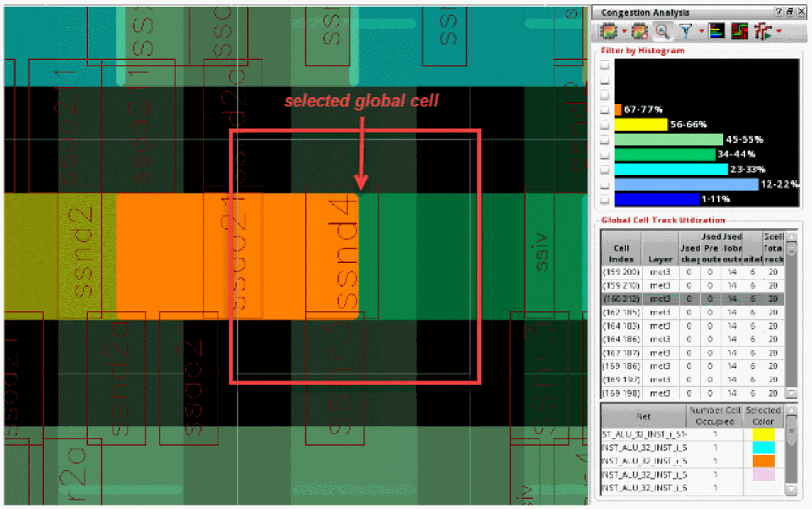Enable the 67-77% histogram checkbox

pyautogui.click(x=605, y=109)
